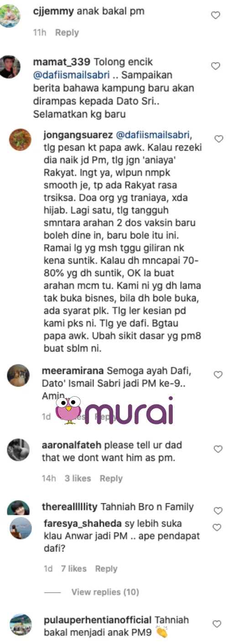This screenshot has height=644, width=228.
Task: Heart meeramirana's comment about PM ke-9
Action: tap(218, 374)
